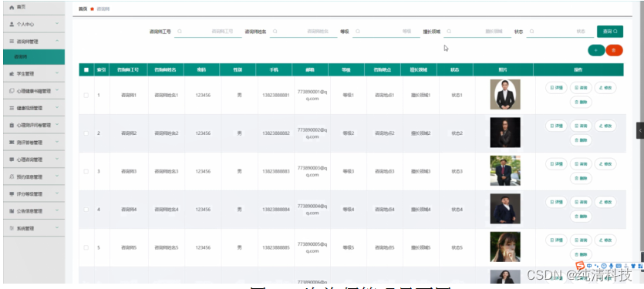Click the person icon beside 个人中心
This screenshot has height=289, width=644.
pyautogui.click(x=12, y=24)
